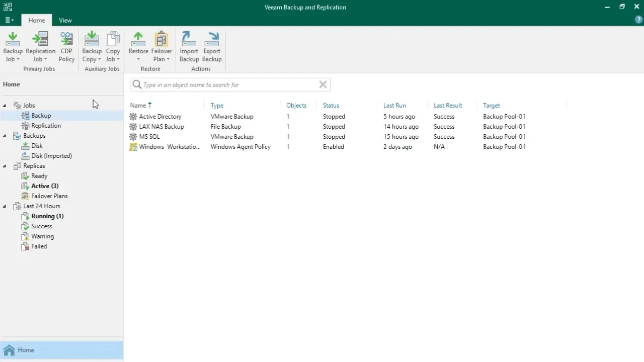This screenshot has width=644, height=362.
Task: Open the Help question mark icon
Action: coord(639,20)
